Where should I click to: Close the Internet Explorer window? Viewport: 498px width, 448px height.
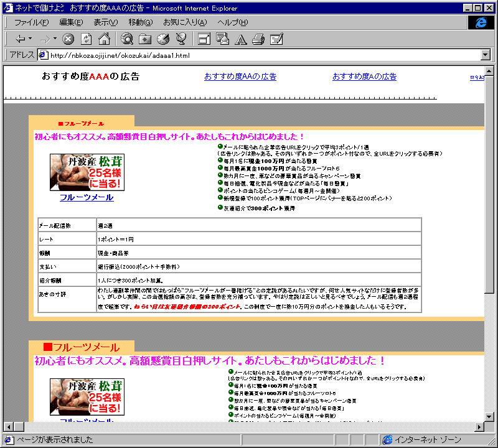pos(489,8)
